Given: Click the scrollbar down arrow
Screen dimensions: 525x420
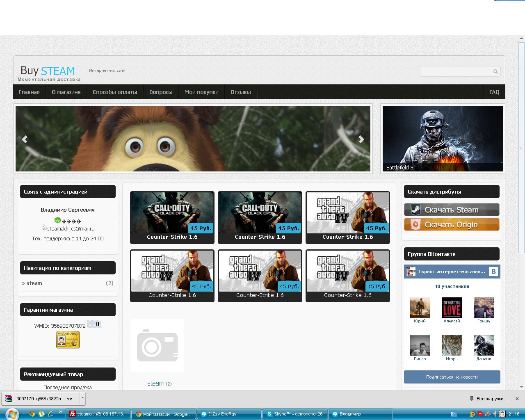Looking at the screenshot, I should point(522,386).
